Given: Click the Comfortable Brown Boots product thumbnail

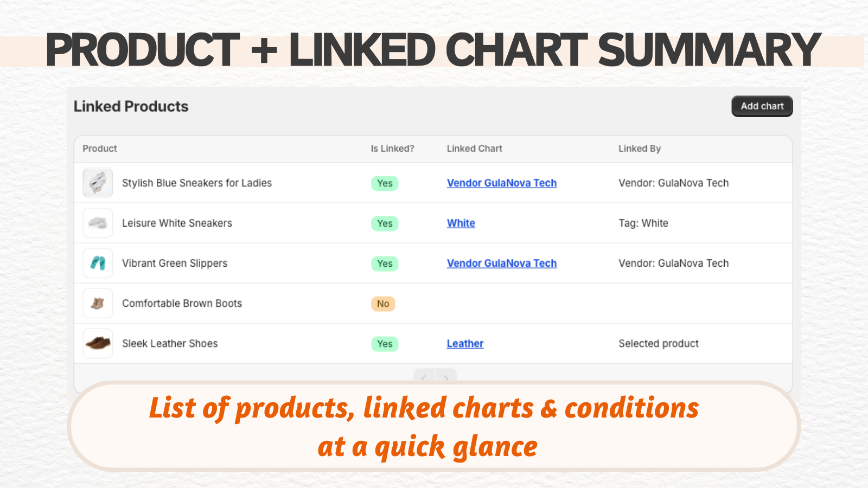Looking at the screenshot, I should [97, 303].
